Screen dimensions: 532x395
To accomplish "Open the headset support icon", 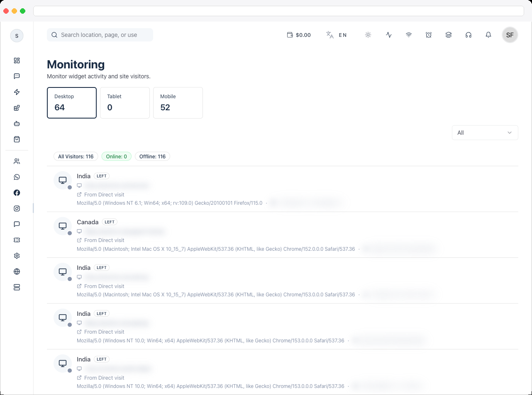I will click(469, 35).
